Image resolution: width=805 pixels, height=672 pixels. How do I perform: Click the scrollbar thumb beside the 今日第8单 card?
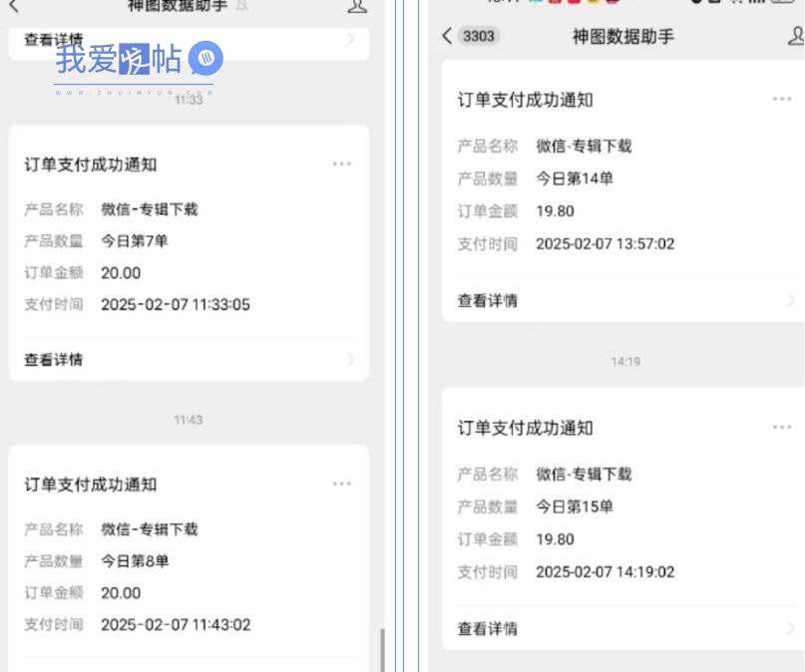pos(382,649)
